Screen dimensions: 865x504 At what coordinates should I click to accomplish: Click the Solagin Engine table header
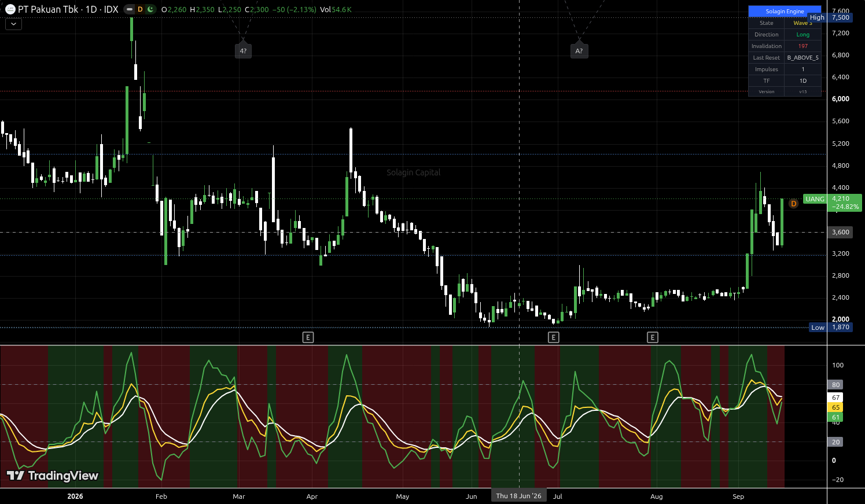[x=785, y=12]
